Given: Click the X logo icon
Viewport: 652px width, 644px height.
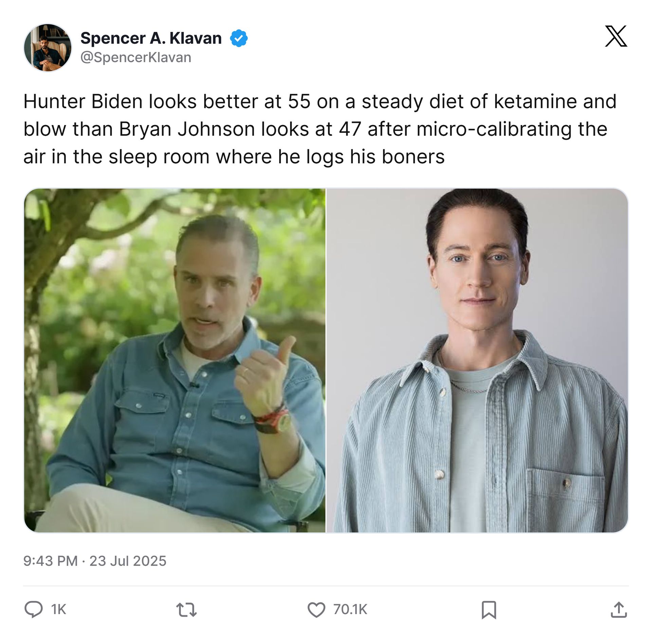Looking at the screenshot, I should point(616,36).
